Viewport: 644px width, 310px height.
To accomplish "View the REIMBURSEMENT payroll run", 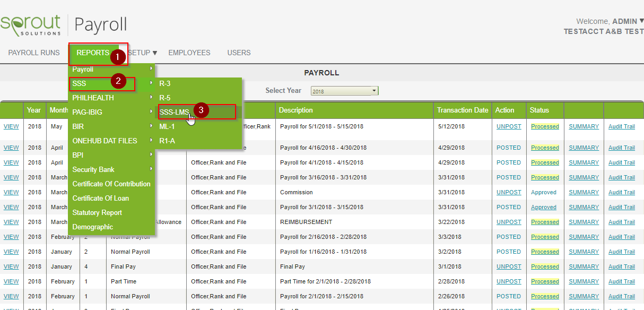I will (x=11, y=222).
